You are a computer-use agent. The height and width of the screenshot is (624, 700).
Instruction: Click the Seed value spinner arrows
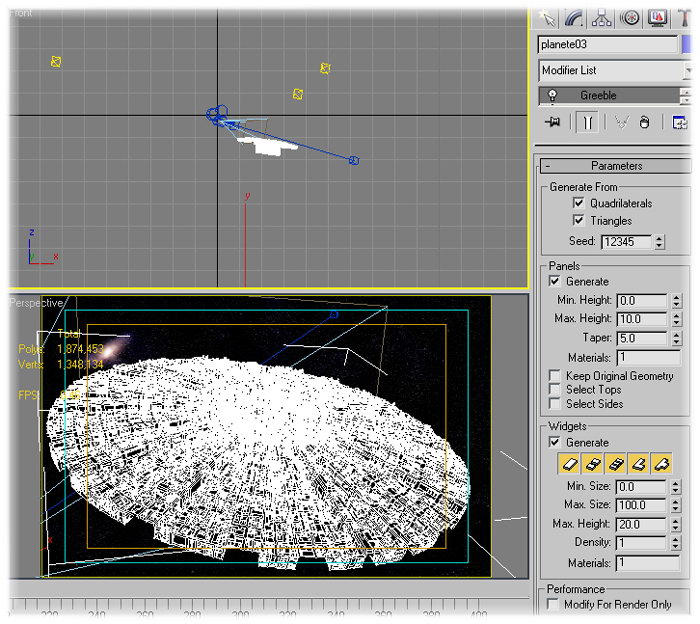point(659,242)
